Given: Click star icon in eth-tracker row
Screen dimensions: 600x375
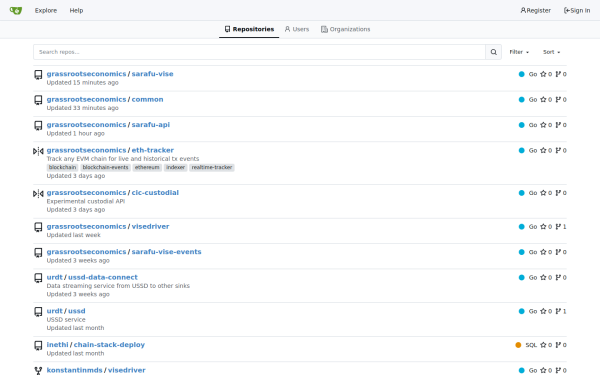Looking at the screenshot, I should tap(543, 150).
